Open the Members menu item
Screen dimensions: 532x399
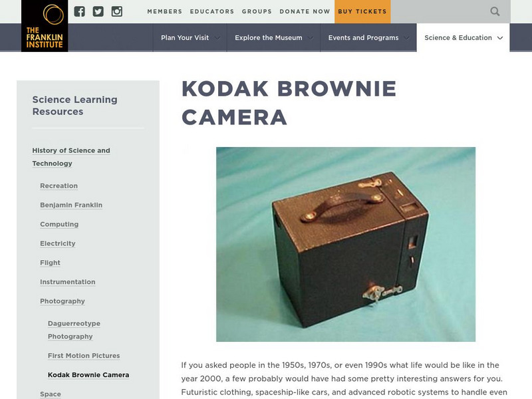(x=164, y=11)
